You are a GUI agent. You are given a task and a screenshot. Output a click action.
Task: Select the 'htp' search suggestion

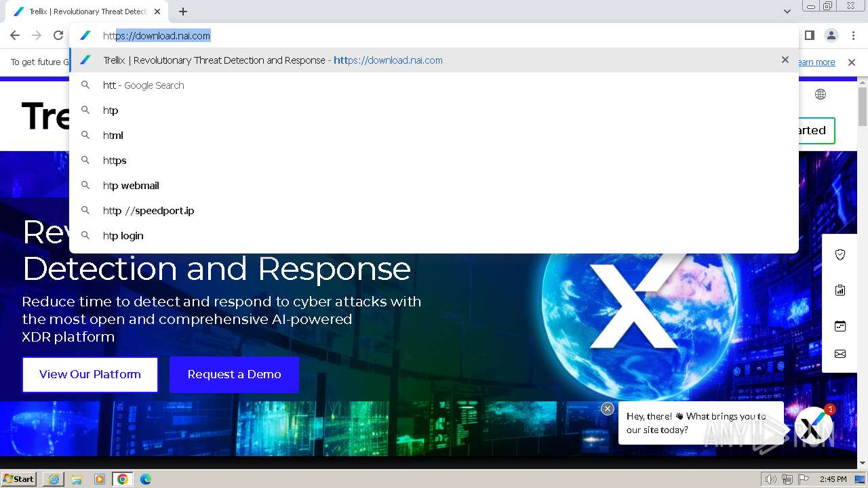point(434,110)
